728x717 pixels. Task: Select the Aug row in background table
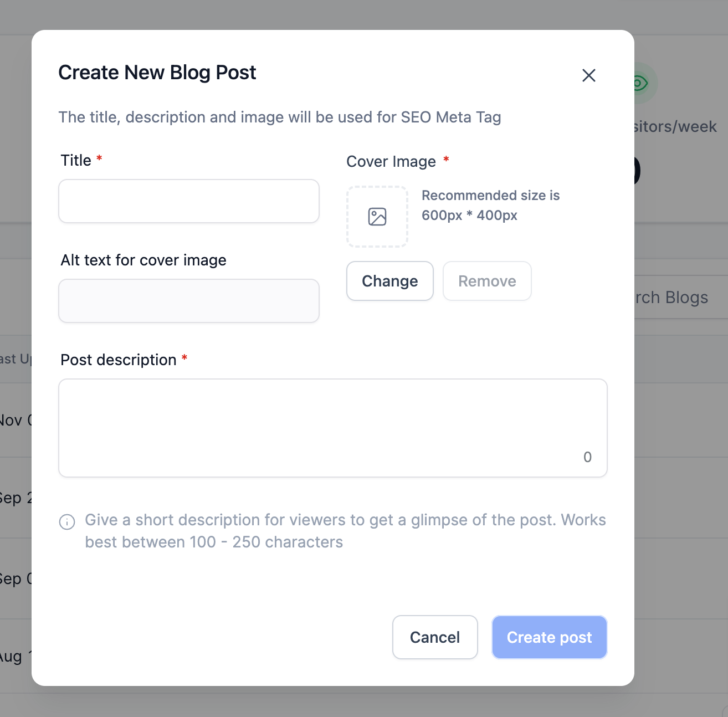point(16,657)
